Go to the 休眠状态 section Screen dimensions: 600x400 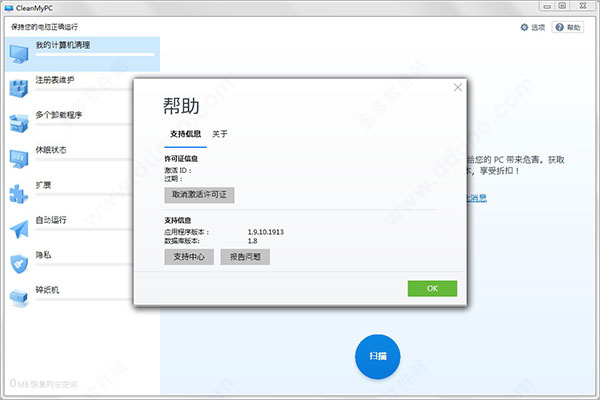tap(51, 150)
